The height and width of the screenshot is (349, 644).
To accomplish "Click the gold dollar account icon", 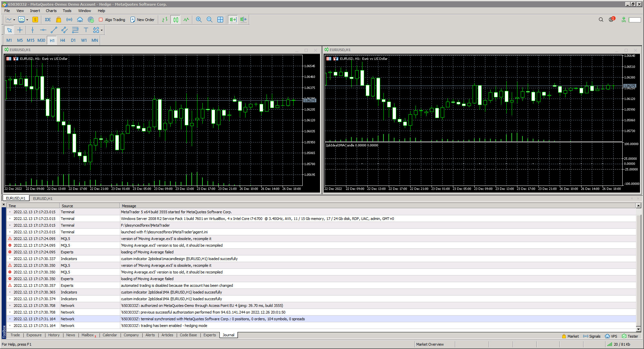I will [x=35, y=20].
